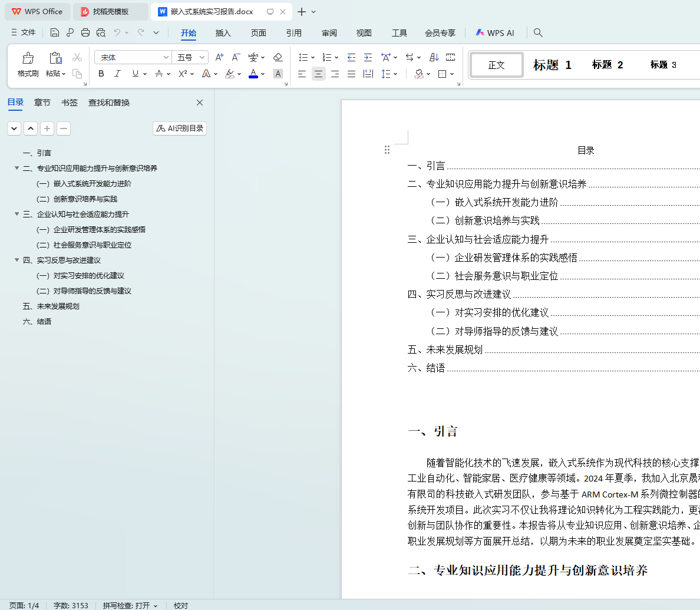The height and width of the screenshot is (610, 700).
Task: Click the font color A swatch
Action: click(253, 74)
